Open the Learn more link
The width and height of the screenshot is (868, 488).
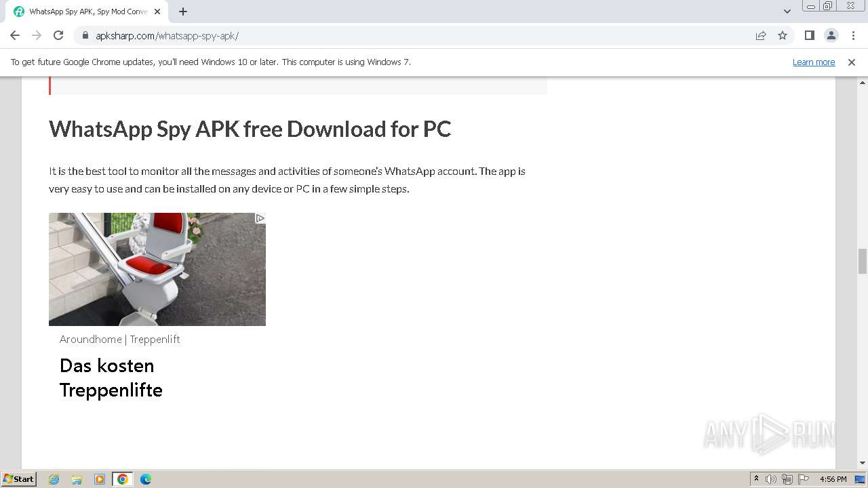814,62
